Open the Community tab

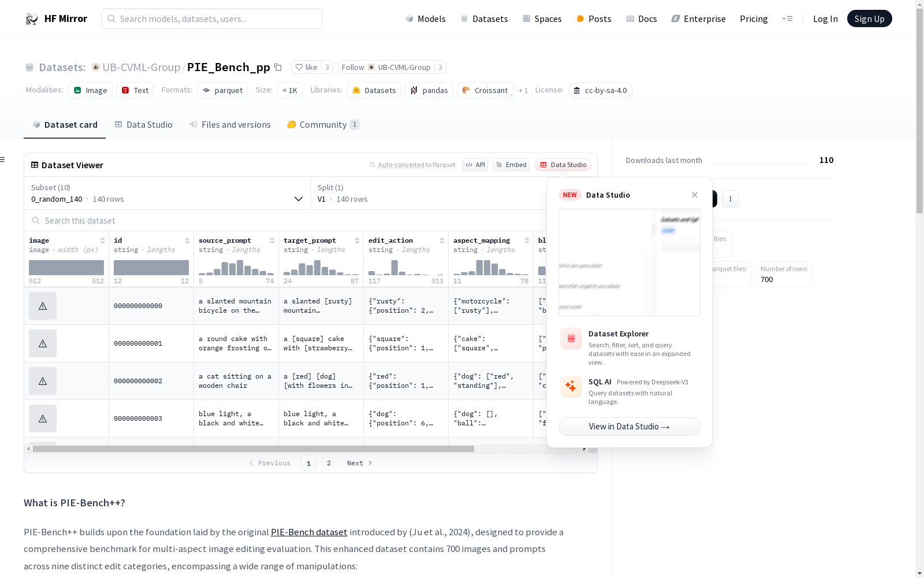323,125
